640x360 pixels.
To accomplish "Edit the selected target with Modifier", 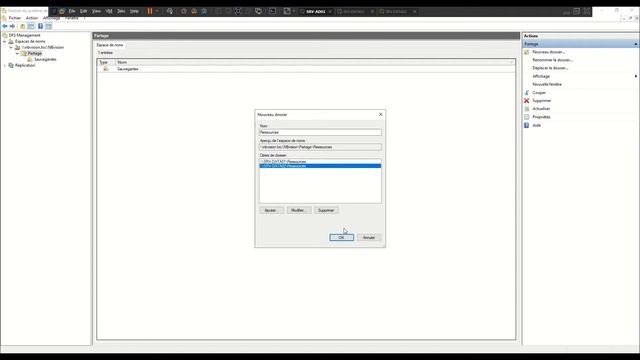I will point(298,210).
